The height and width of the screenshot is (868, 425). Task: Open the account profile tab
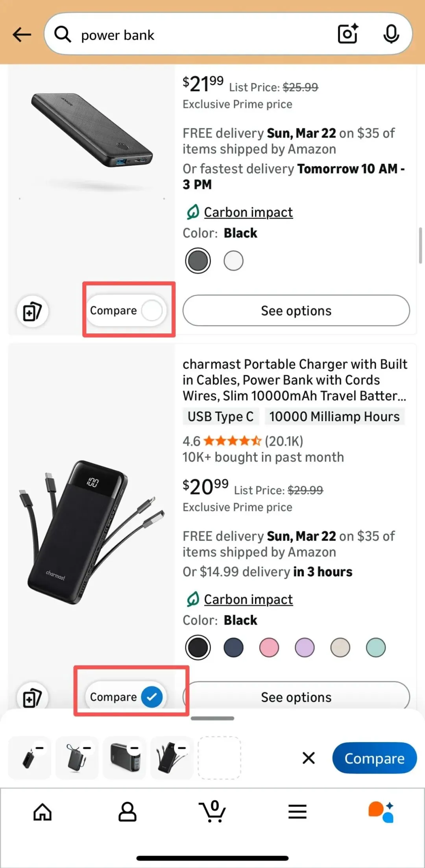(128, 812)
